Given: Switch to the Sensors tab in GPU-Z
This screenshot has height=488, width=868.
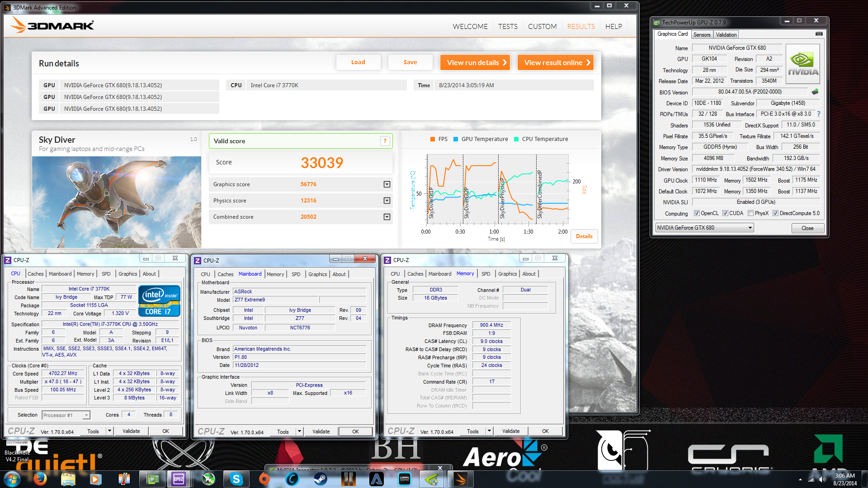Looking at the screenshot, I should 702,35.
